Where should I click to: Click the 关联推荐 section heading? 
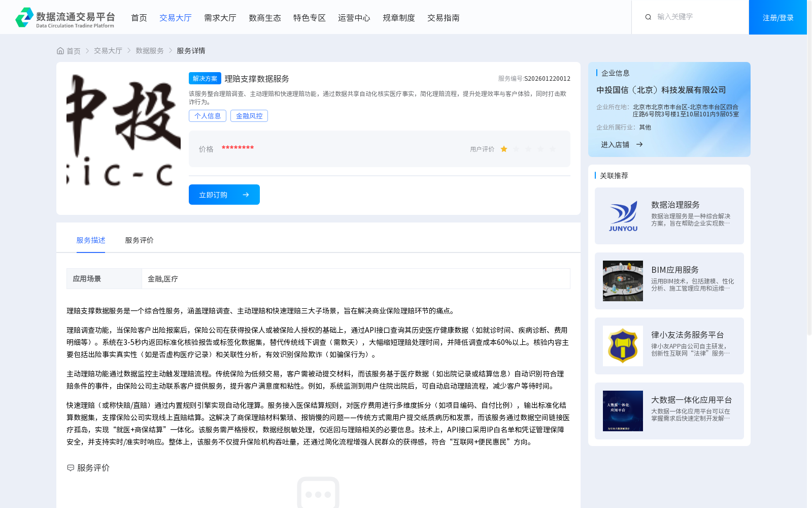[x=614, y=176]
